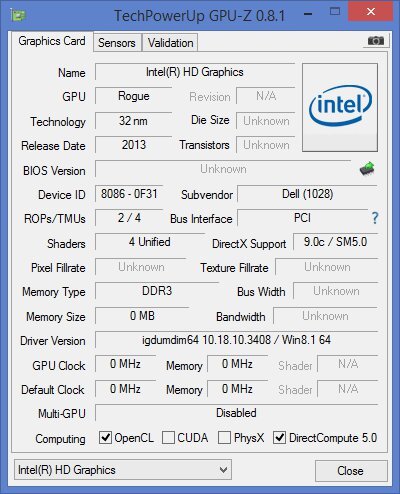Click the Close button

click(351, 471)
